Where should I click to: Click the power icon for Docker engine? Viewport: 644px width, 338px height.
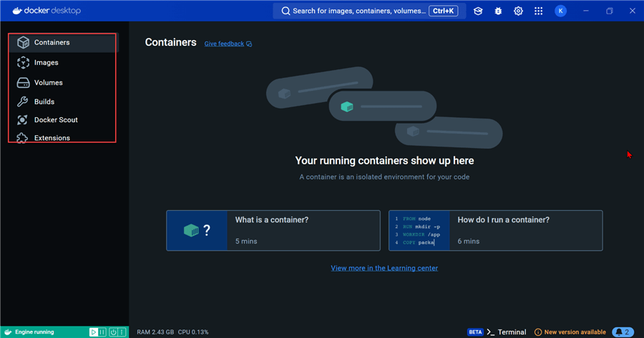click(x=113, y=332)
